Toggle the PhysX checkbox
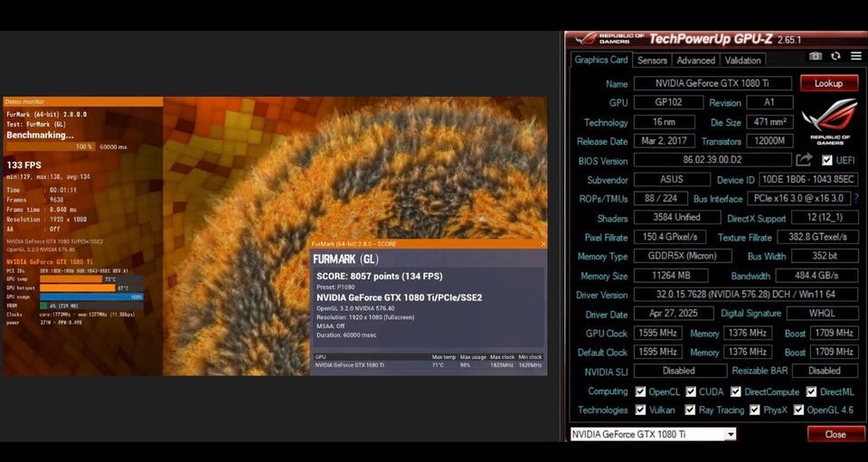This screenshot has width=868, height=462. tap(754, 410)
